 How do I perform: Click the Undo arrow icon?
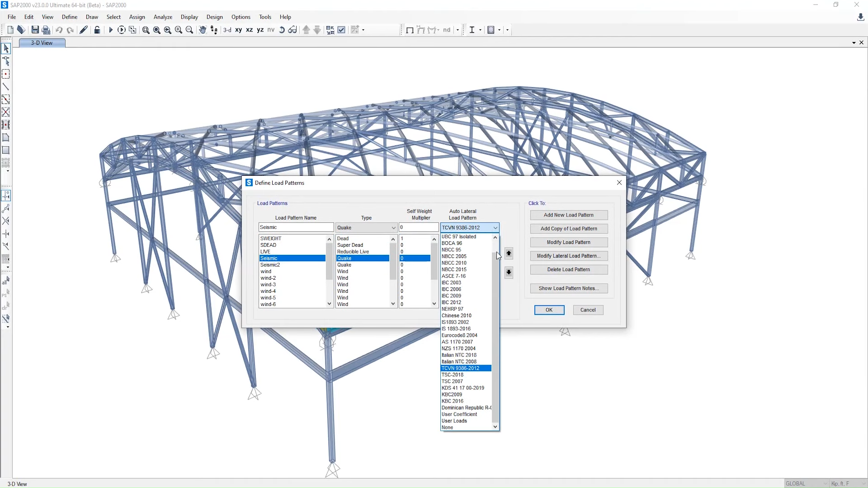[x=59, y=30]
